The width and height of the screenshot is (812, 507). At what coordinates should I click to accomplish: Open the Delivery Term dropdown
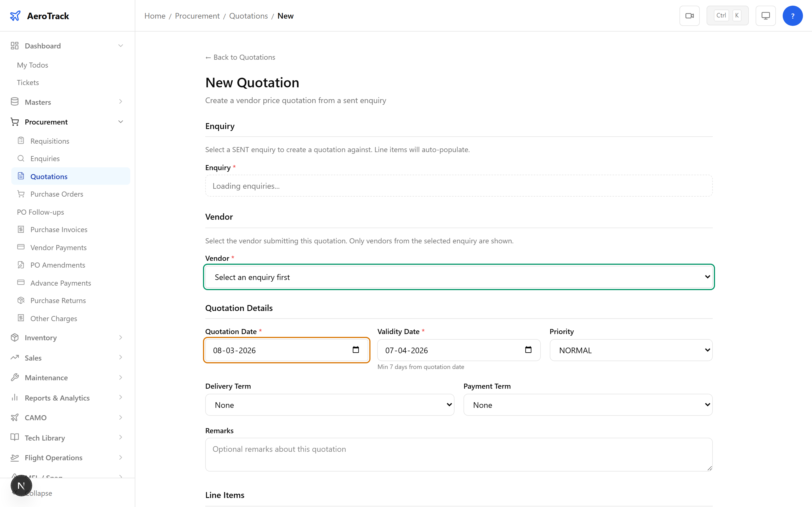330,405
